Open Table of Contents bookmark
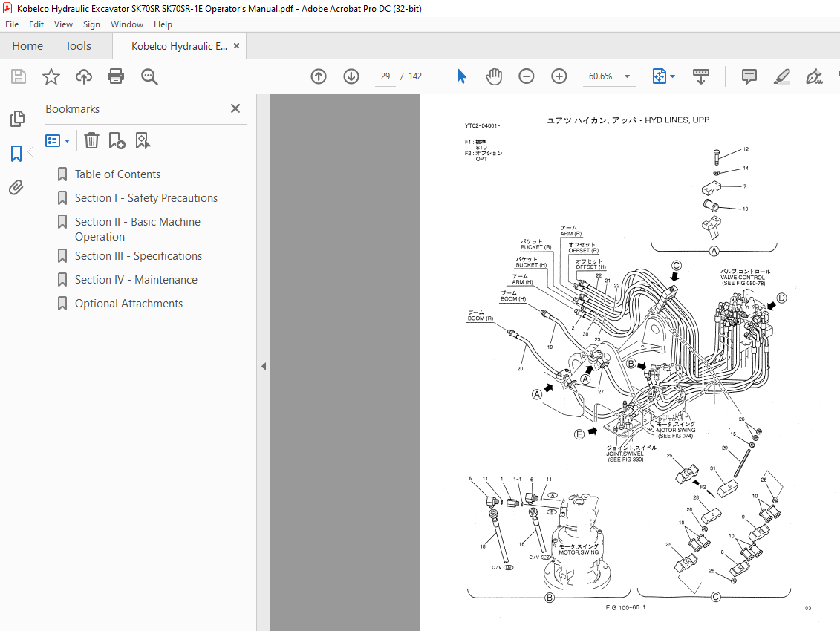The width and height of the screenshot is (840, 631). tap(117, 174)
